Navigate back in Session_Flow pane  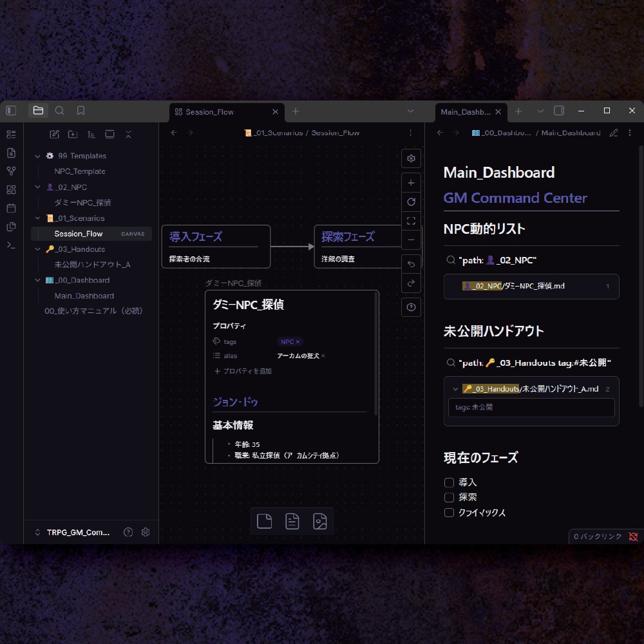(x=174, y=133)
